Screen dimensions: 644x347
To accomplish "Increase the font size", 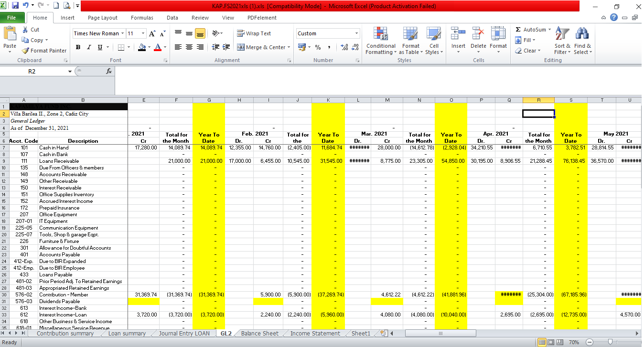I will tap(151, 33).
